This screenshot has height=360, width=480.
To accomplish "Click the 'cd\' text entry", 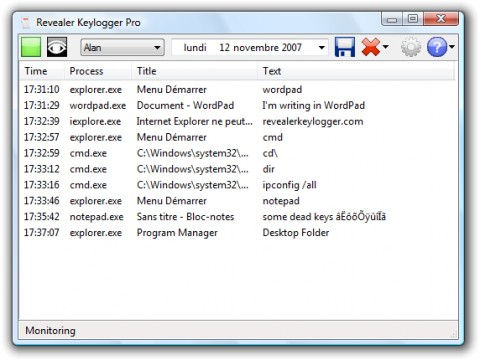I will [x=270, y=153].
